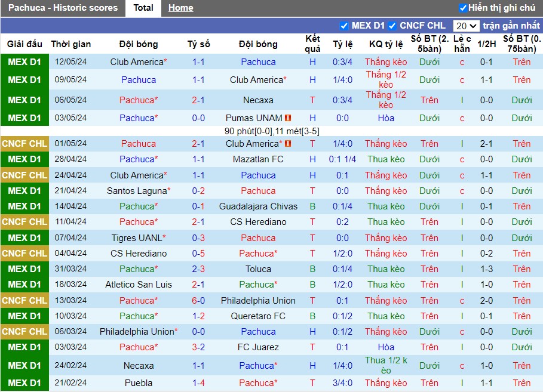Viewport: 543px width, 392px height.
Task: Click red card icon beside Club America 01/05/24
Action: click(x=288, y=144)
